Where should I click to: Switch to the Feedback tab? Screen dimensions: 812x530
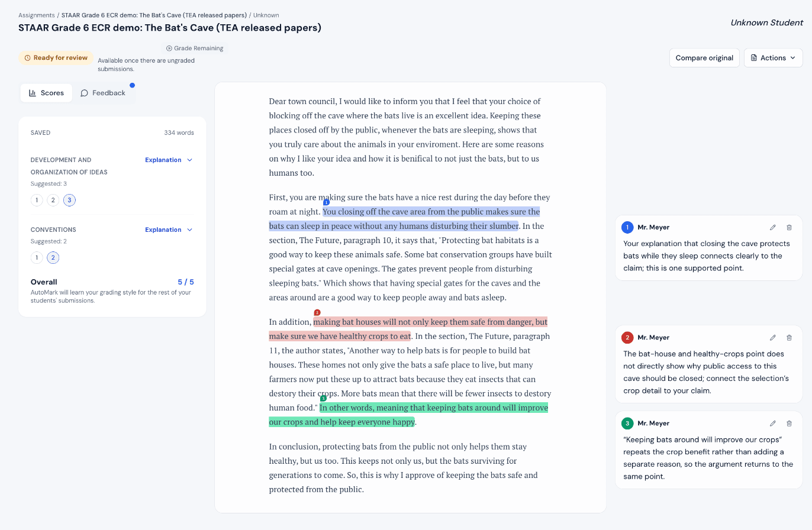tap(103, 93)
